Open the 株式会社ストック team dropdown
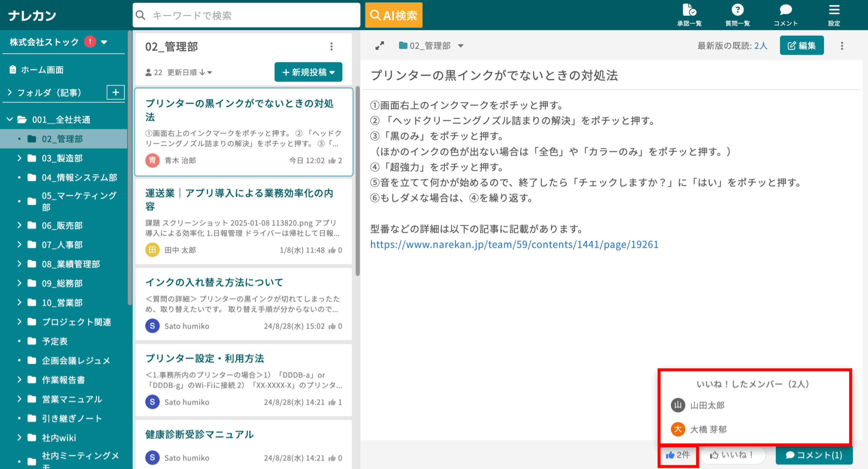The height and width of the screenshot is (469, 868). [x=104, y=42]
